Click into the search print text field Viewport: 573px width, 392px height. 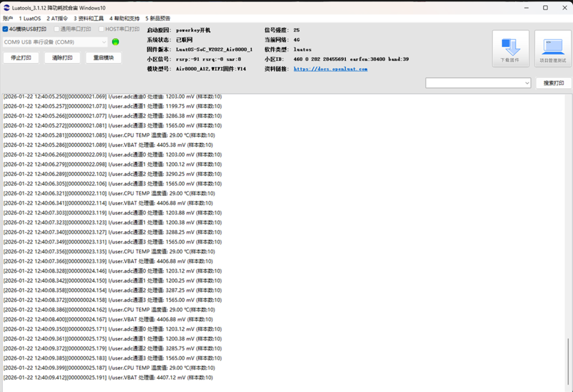474,83
